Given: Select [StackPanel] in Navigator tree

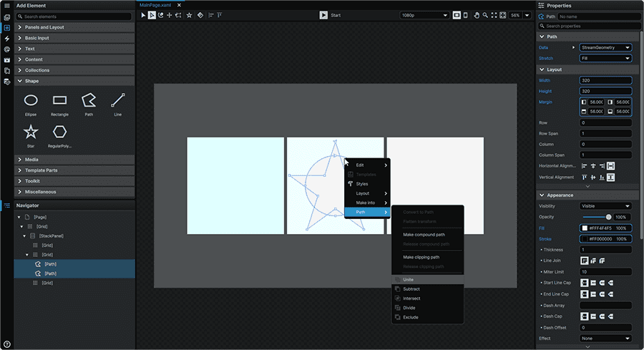Looking at the screenshot, I should 52,235.
